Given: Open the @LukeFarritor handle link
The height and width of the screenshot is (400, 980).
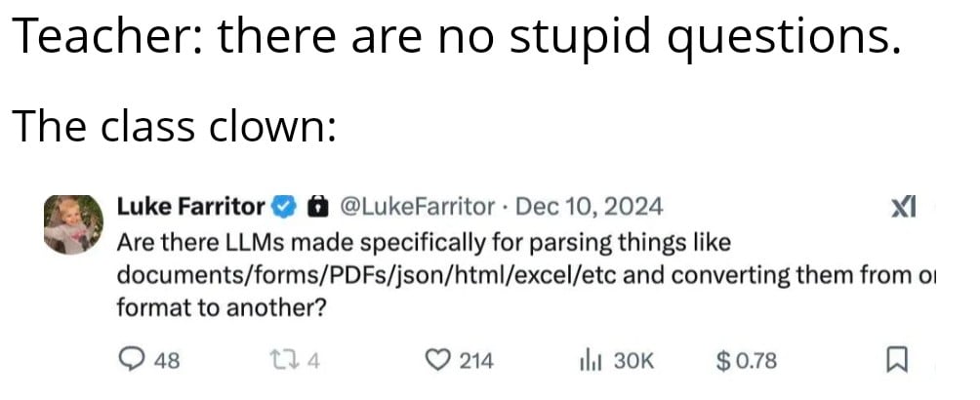Looking at the screenshot, I should click(x=416, y=207).
